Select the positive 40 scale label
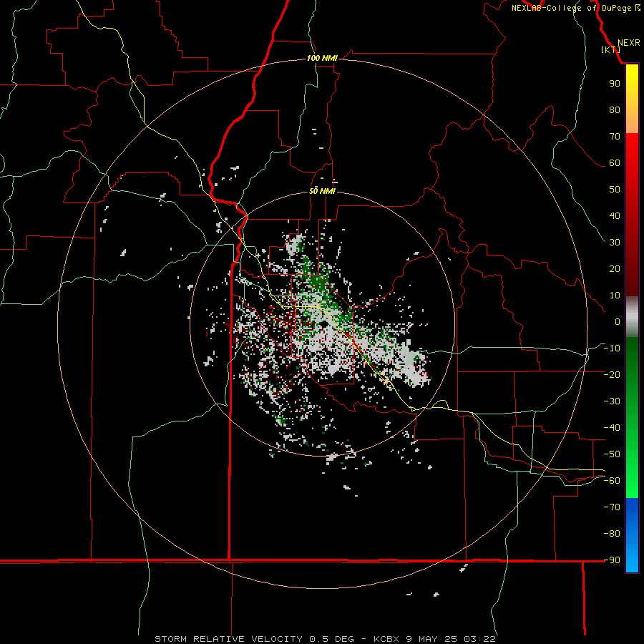Viewport: 644px width, 644px height. click(615, 216)
